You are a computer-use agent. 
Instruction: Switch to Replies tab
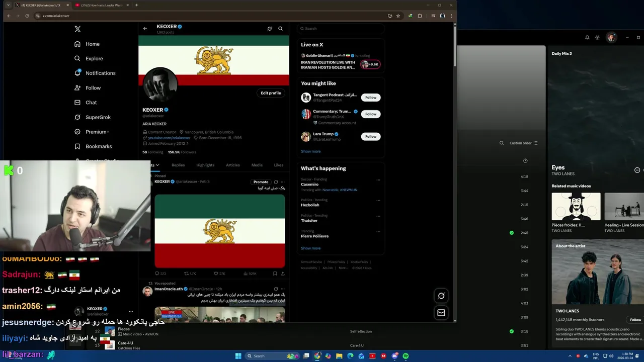click(x=178, y=165)
